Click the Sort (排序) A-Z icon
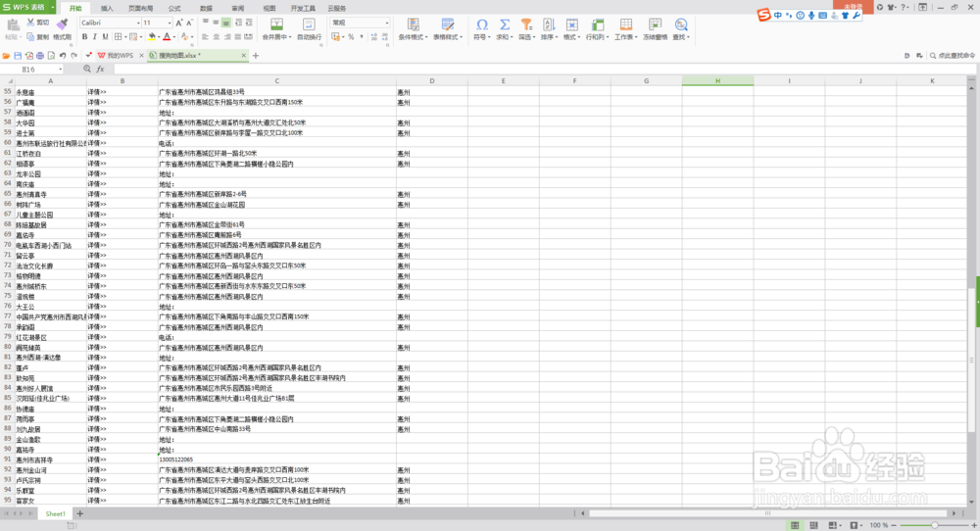The height and width of the screenshot is (531, 980). [x=549, y=24]
